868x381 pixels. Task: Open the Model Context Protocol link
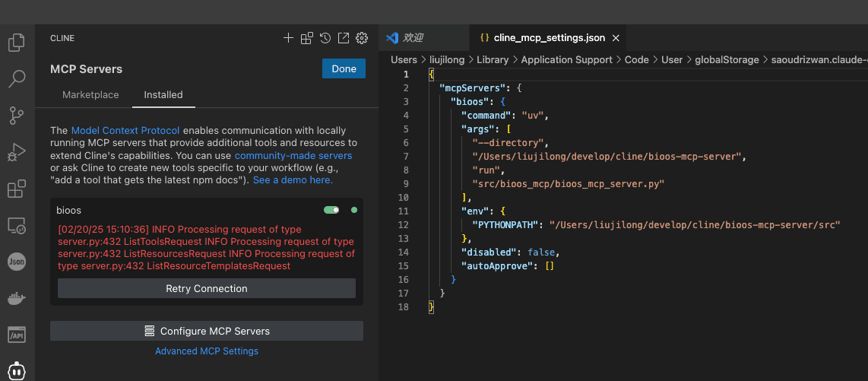125,131
